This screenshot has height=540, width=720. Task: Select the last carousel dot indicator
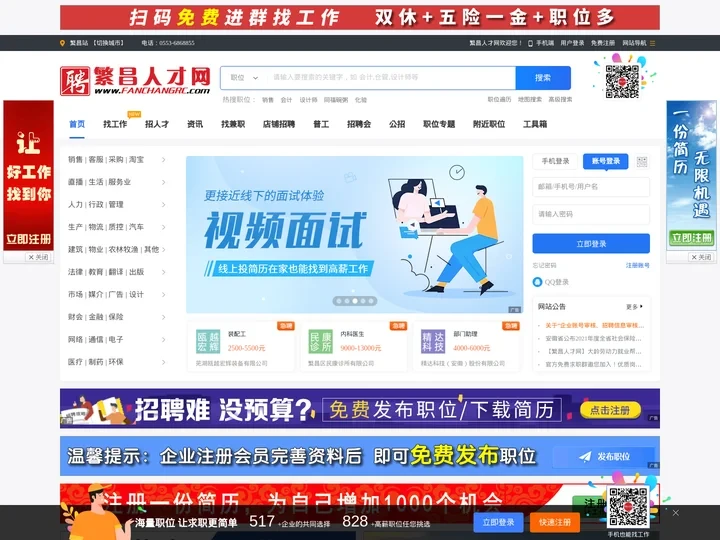[x=371, y=301]
